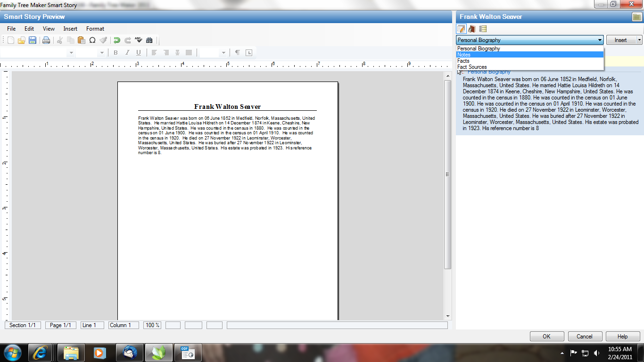Open the zoom or spacing dropdown beside justify
This screenshot has height=362, width=644.
223,53
